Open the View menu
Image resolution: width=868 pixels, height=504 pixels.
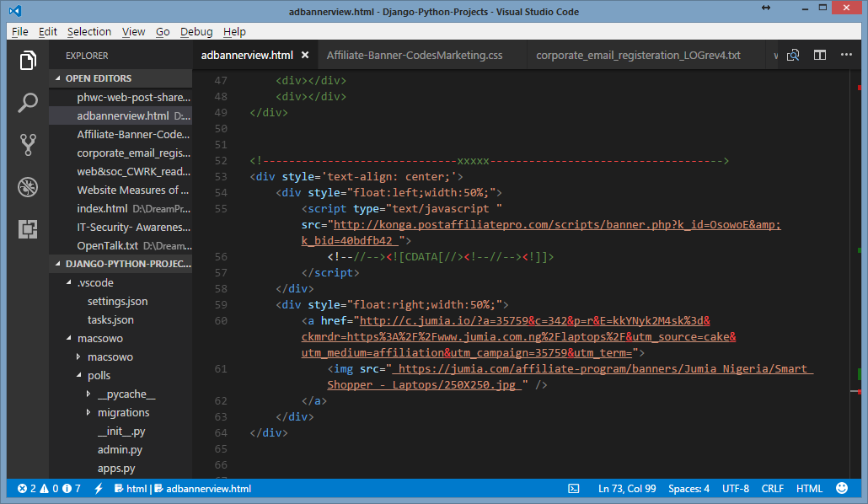click(x=133, y=31)
